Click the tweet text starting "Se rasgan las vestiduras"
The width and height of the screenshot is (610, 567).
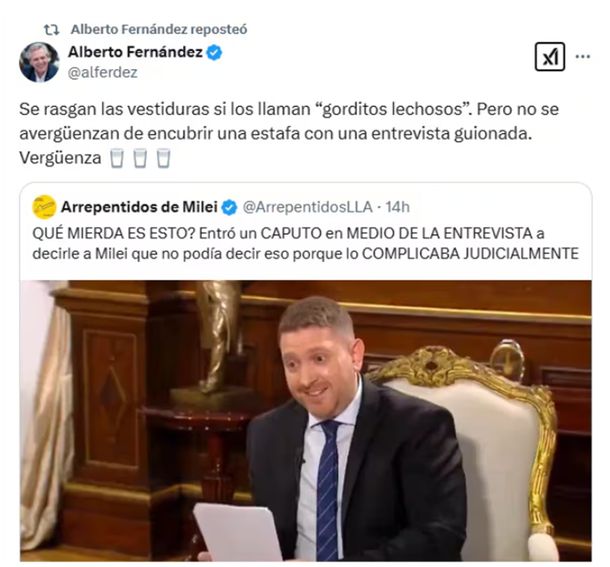289,133
